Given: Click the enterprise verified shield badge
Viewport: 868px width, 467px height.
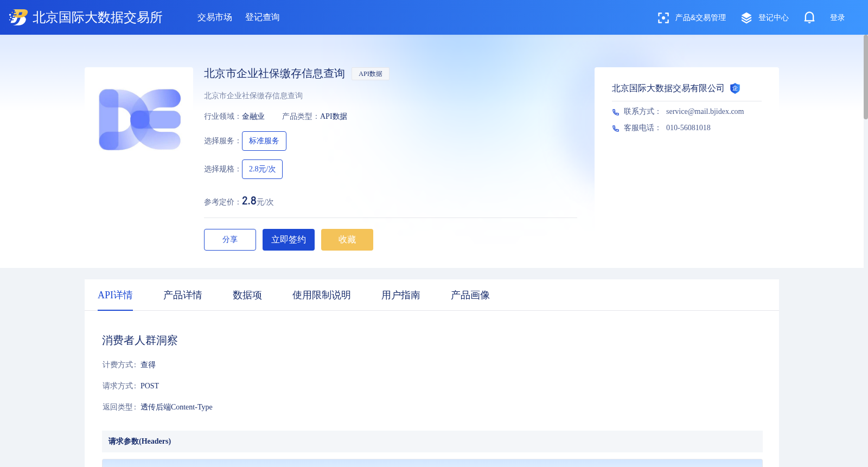Looking at the screenshot, I should [x=735, y=88].
